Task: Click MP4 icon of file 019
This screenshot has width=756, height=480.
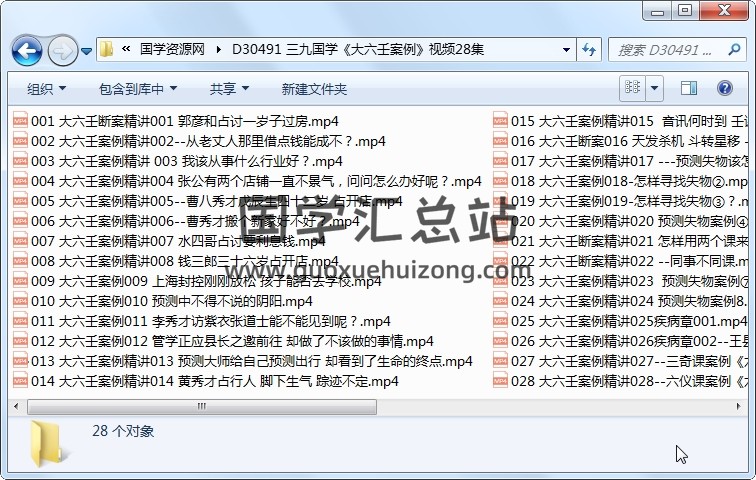Action: [500, 200]
